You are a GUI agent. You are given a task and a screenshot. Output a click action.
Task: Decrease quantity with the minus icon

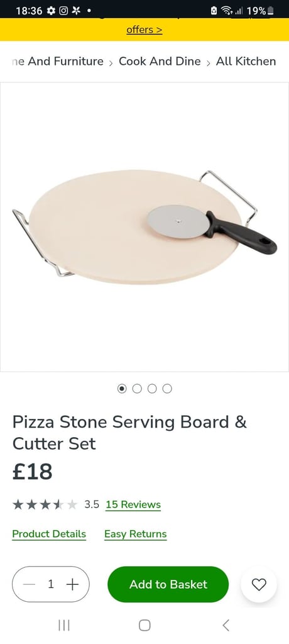[x=29, y=584]
